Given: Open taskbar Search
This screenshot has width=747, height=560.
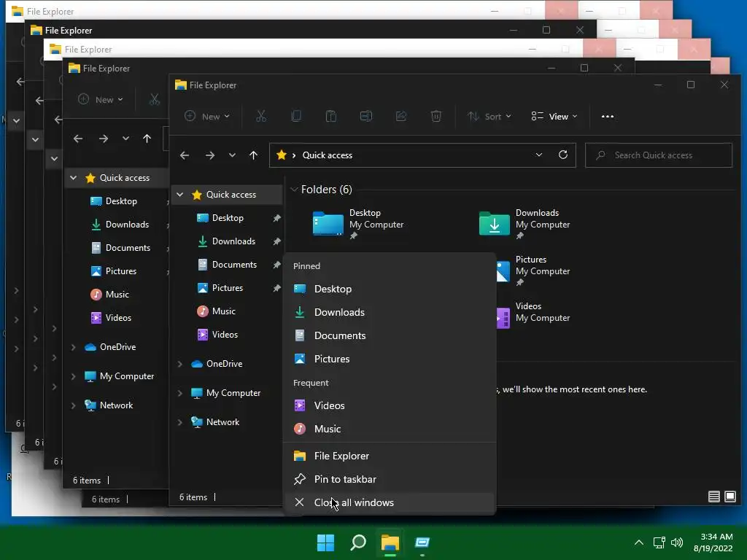Looking at the screenshot, I should pyautogui.click(x=358, y=542).
